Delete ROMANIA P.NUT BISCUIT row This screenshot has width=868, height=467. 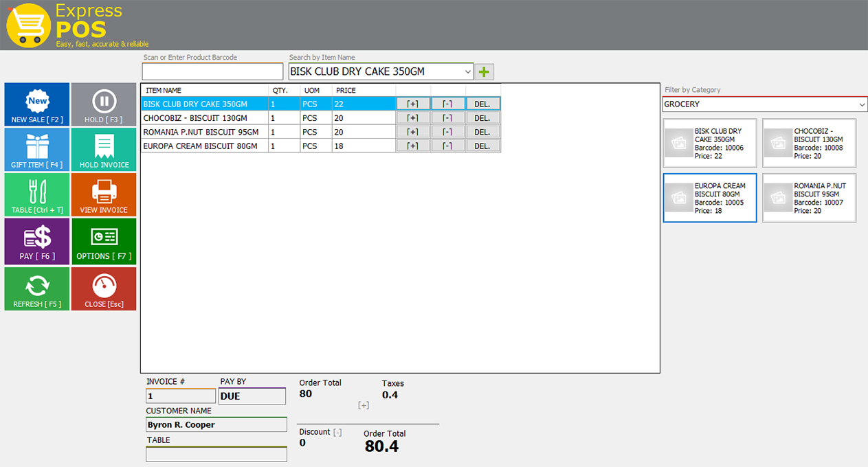tap(483, 132)
